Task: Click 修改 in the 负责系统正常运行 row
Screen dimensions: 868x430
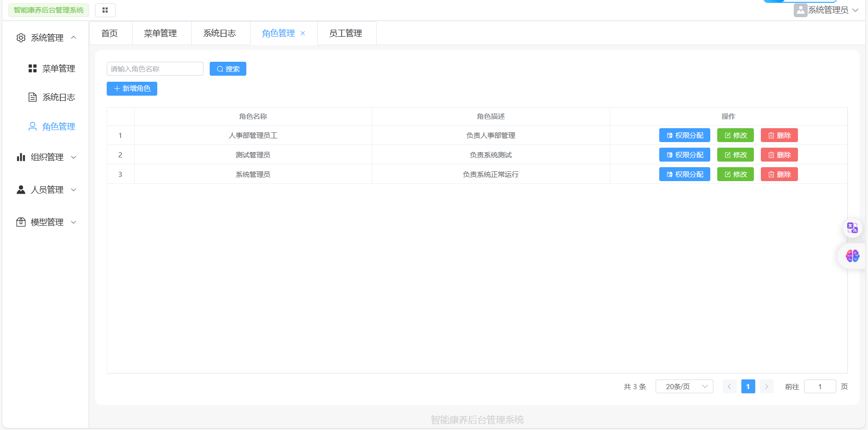Action: [735, 174]
